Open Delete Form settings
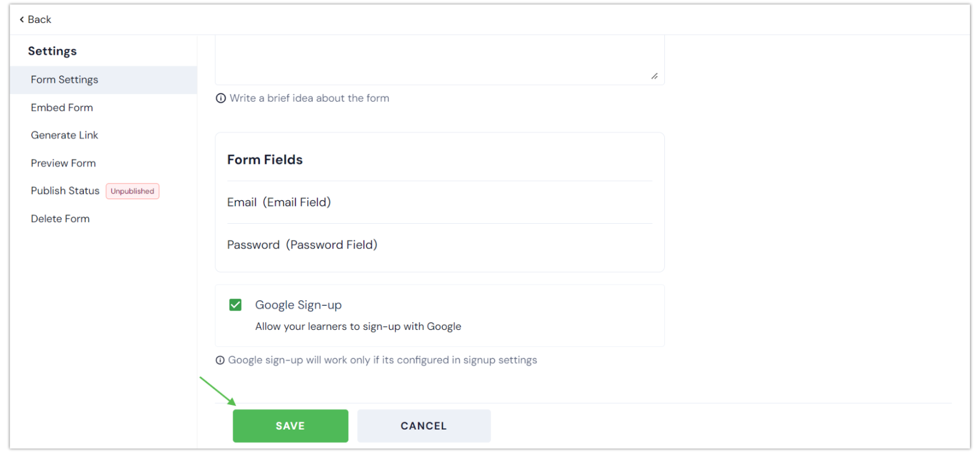This screenshot has height=453, width=980. (60, 218)
